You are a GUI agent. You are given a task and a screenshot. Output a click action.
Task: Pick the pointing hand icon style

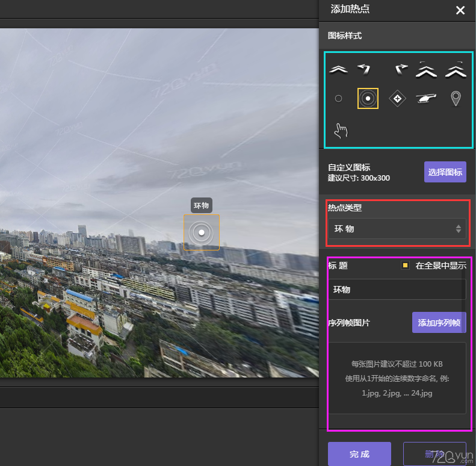(x=341, y=130)
